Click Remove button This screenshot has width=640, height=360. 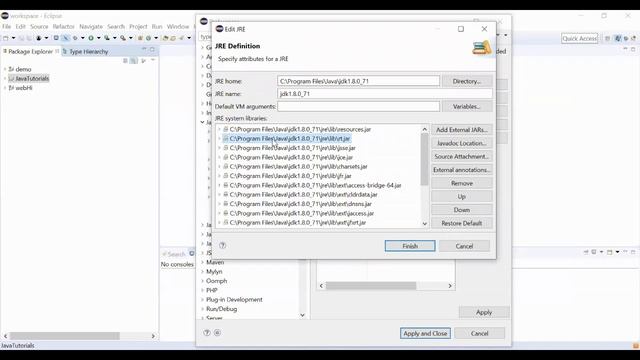point(462,183)
